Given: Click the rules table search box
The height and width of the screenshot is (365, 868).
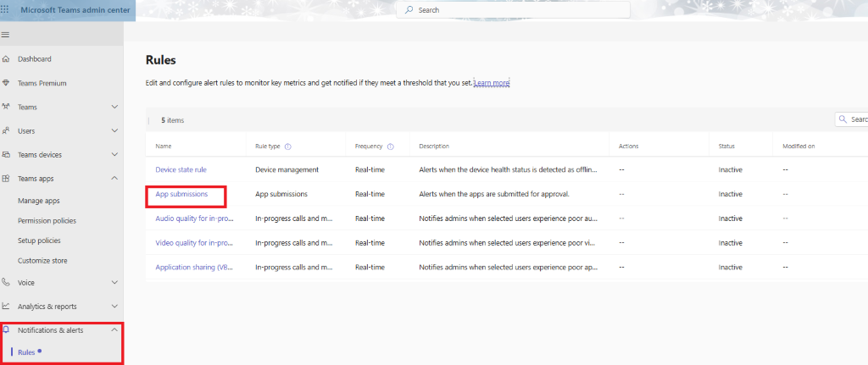Looking at the screenshot, I should [851, 119].
